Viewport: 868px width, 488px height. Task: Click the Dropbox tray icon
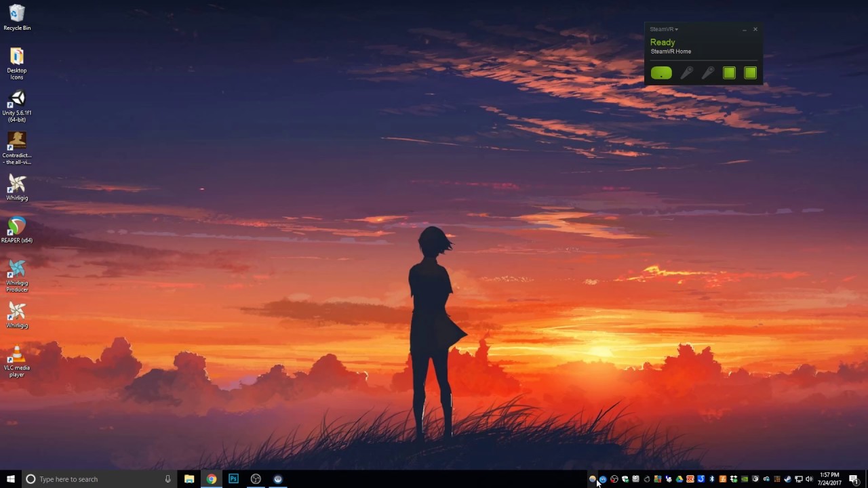(733, 479)
